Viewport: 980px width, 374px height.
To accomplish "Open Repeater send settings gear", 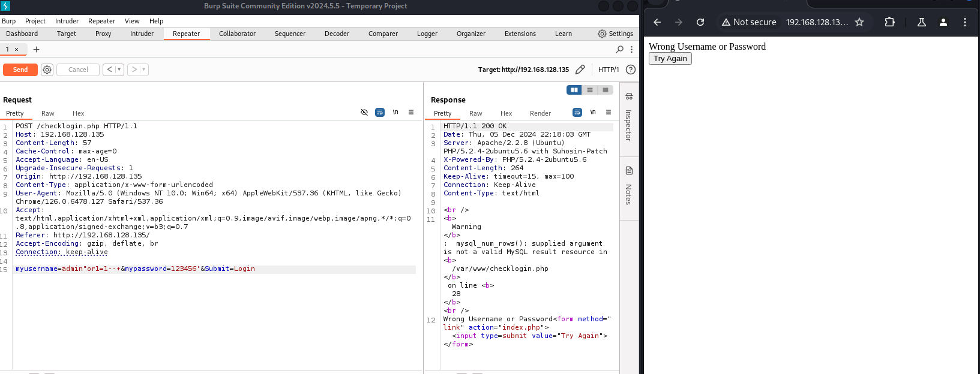I will coord(47,70).
